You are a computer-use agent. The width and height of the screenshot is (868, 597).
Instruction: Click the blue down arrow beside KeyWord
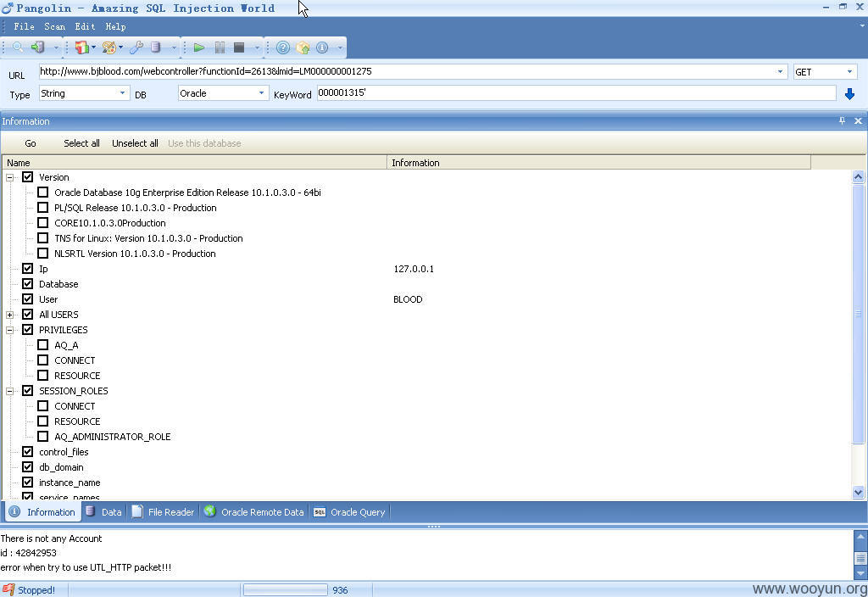pyautogui.click(x=849, y=94)
